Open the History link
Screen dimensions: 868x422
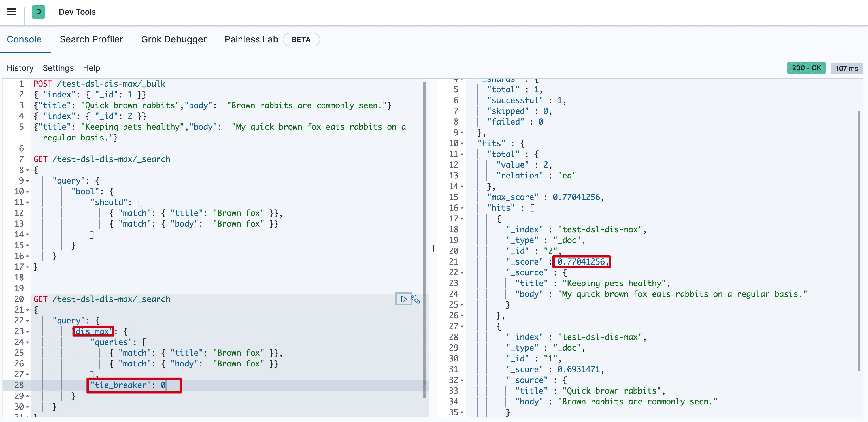[20, 68]
